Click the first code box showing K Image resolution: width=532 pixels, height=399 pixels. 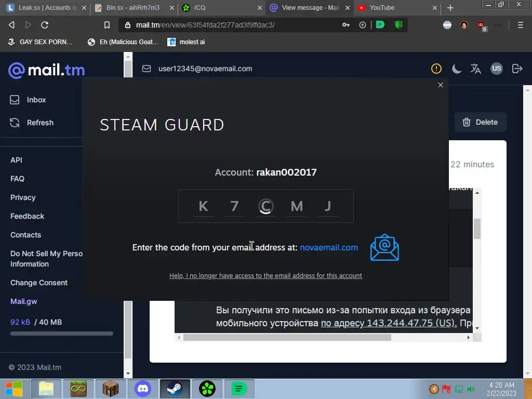203,206
